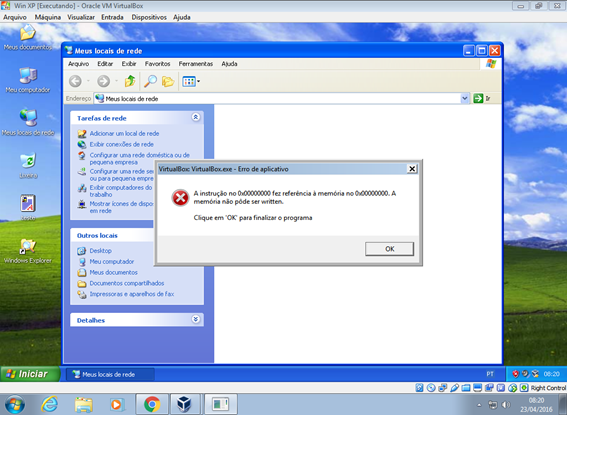Click Adicionar um local de rede

pos(124,133)
